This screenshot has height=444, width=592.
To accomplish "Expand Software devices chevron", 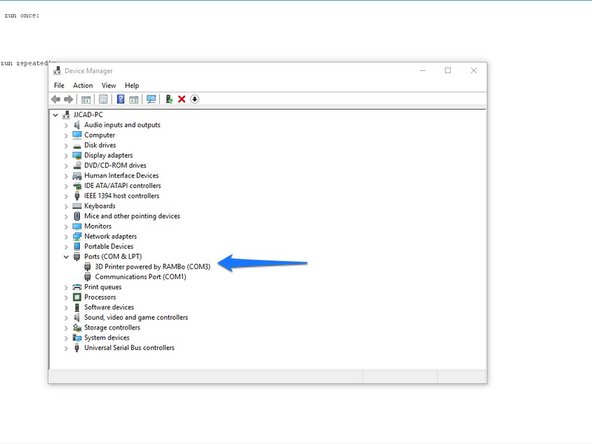I will pyautogui.click(x=66, y=307).
